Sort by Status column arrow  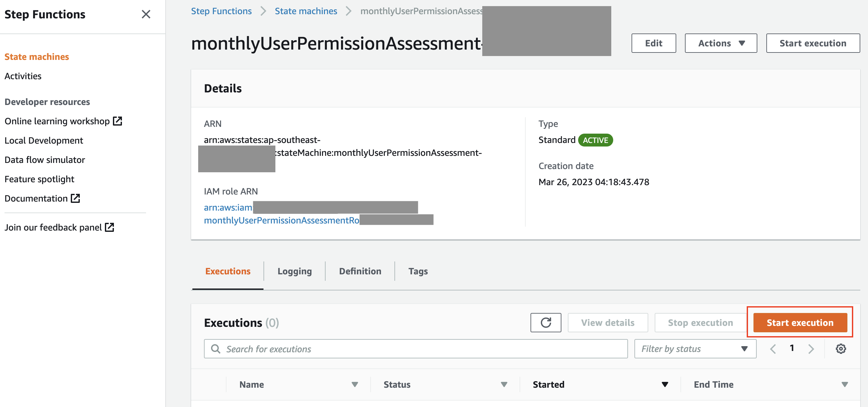504,384
